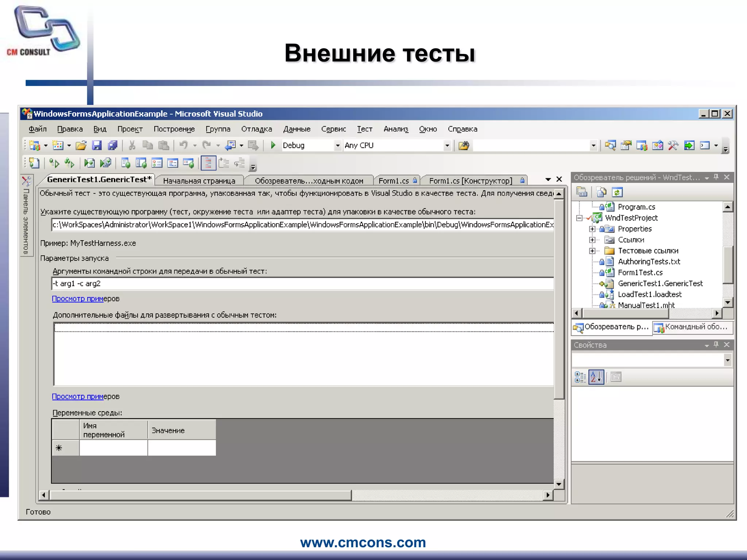This screenshot has width=747, height=560.
Task: Open the Properties object selector dropdown
Action: 728,360
